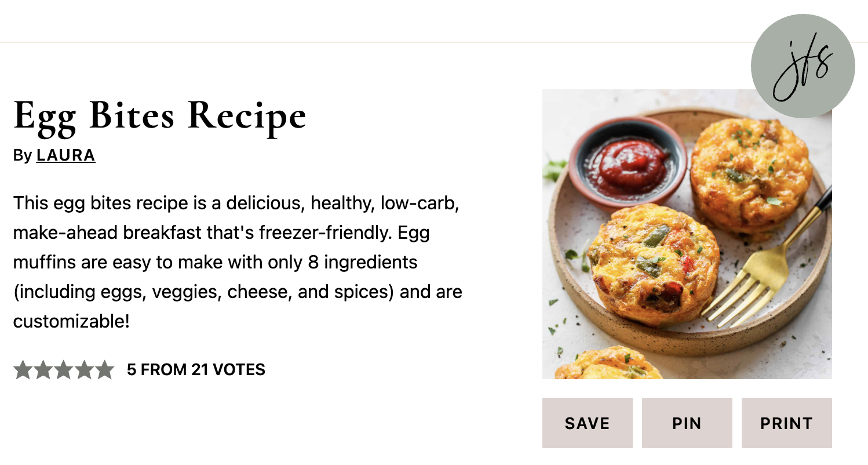Screen dimensions: 868x465
Task: Click the recipe description paragraph
Action: (238, 262)
